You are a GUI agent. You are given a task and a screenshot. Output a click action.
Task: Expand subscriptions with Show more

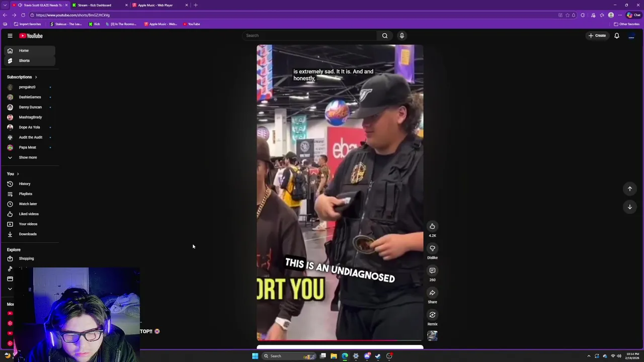pyautogui.click(x=30, y=157)
